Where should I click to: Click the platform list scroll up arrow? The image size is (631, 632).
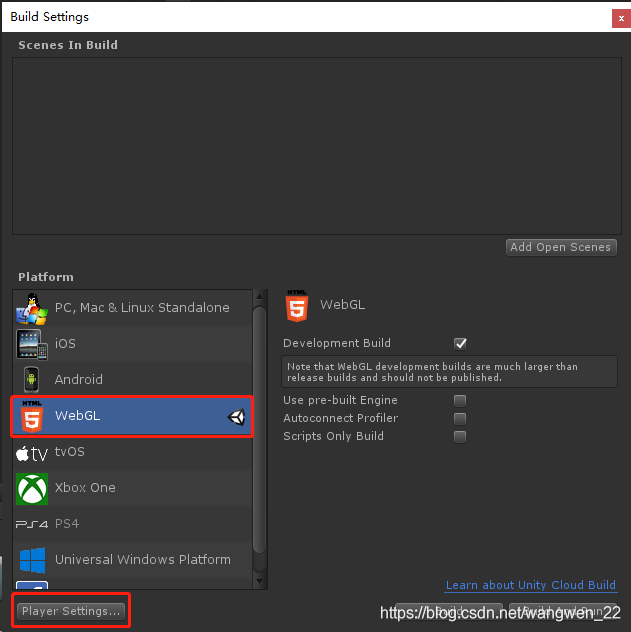click(x=259, y=297)
